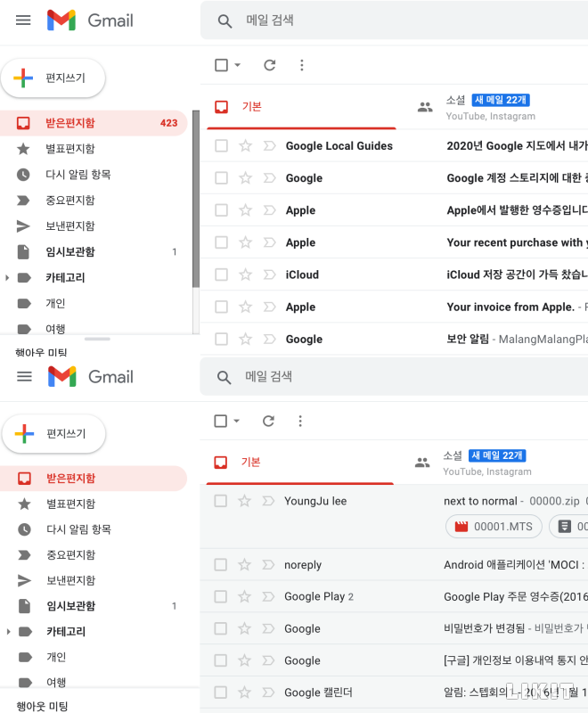Viewport: 588px width, 713px height.
Task: Mark Google Local Guides email as important
Action: coord(269,145)
